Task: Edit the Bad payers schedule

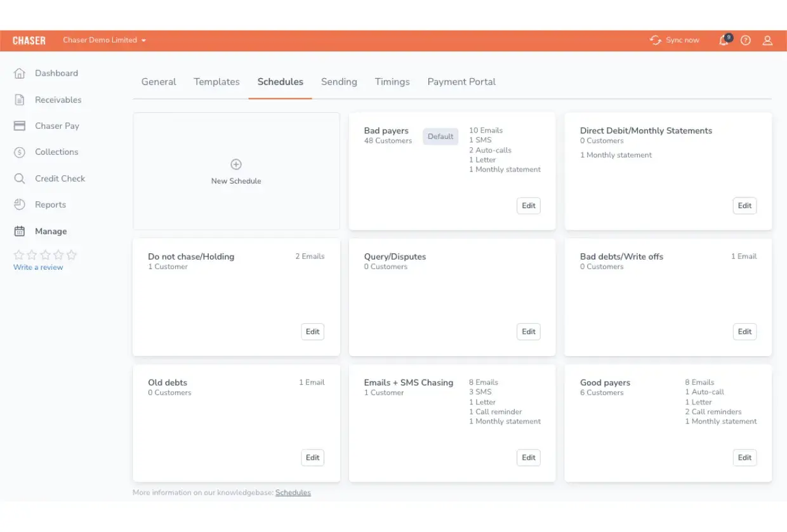Action: [529, 206]
